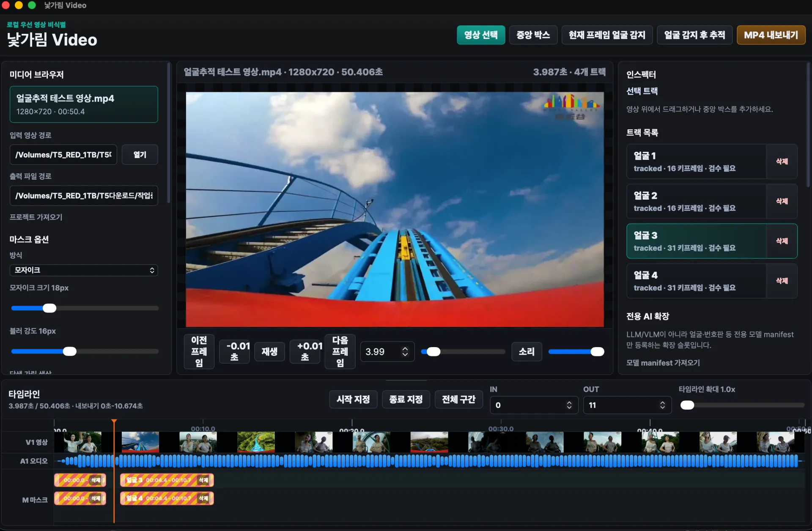Focus the OUT time field
The width and height of the screenshot is (812, 531).
pos(627,405)
